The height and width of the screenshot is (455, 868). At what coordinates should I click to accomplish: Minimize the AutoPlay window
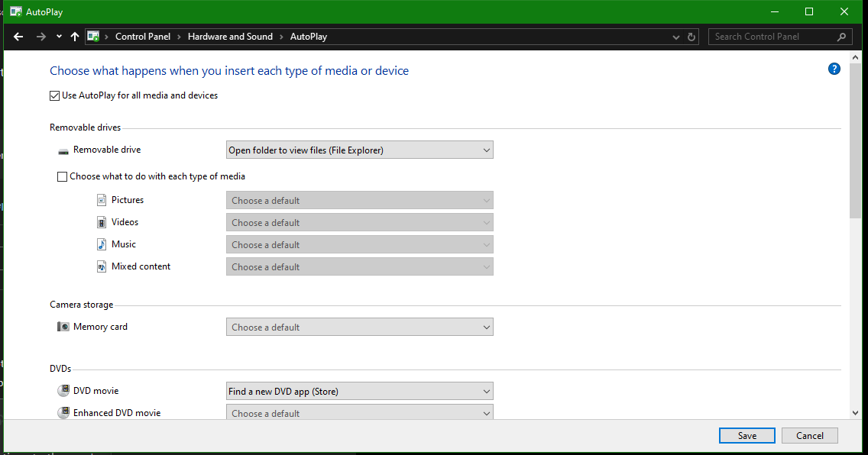(775, 11)
